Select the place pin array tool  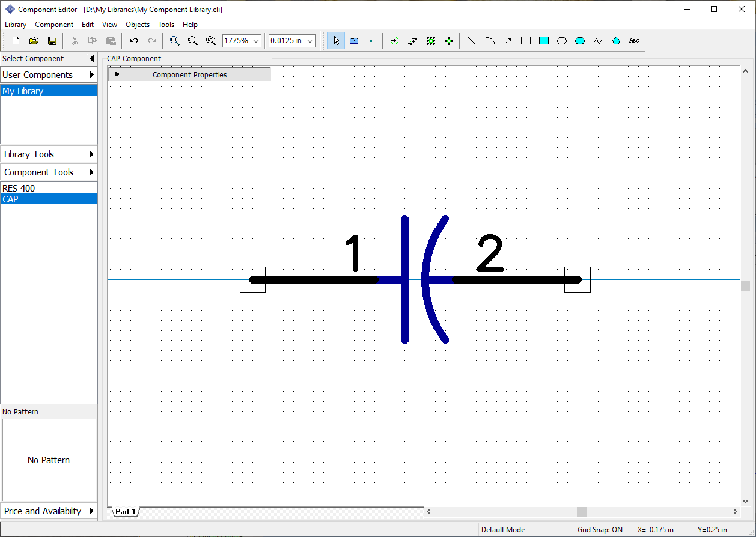[430, 41]
